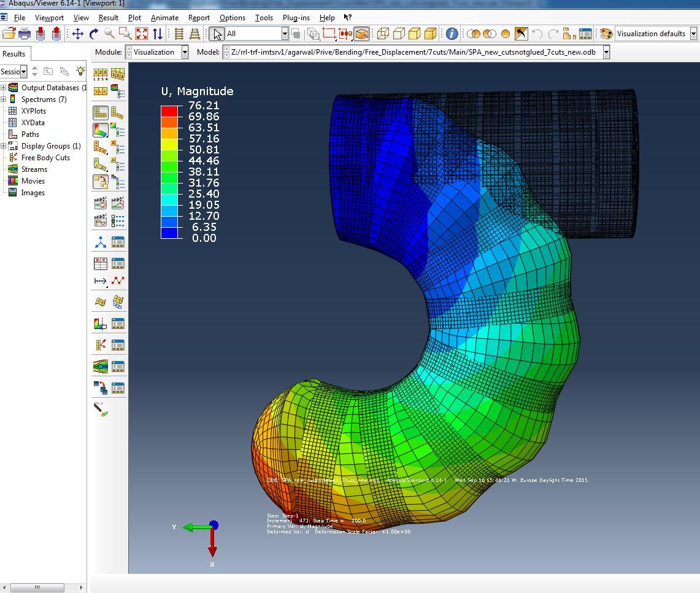Image resolution: width=700 pixels, height=593 pixels.
Task: Click the Undo arrow icon
Action: point(537,34)
